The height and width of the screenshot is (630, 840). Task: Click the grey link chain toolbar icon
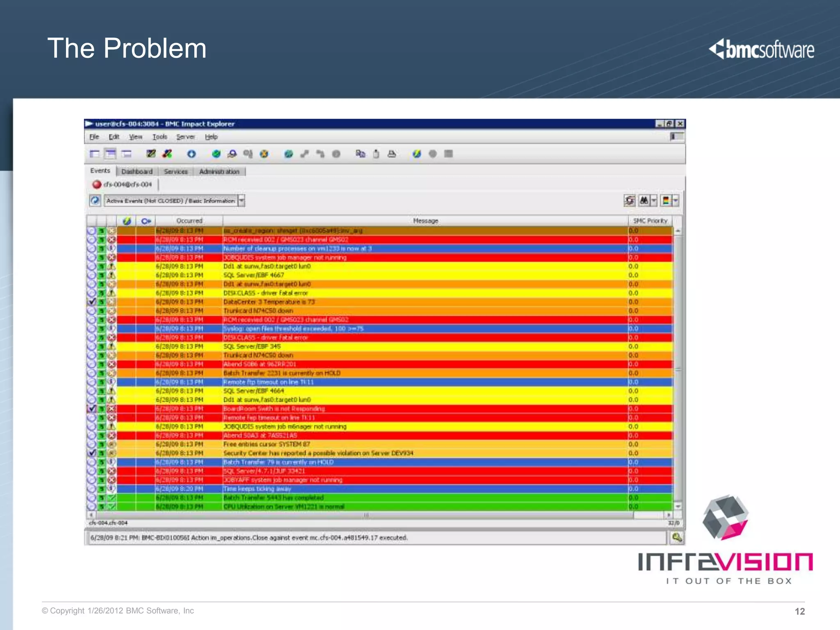point(304,154)
